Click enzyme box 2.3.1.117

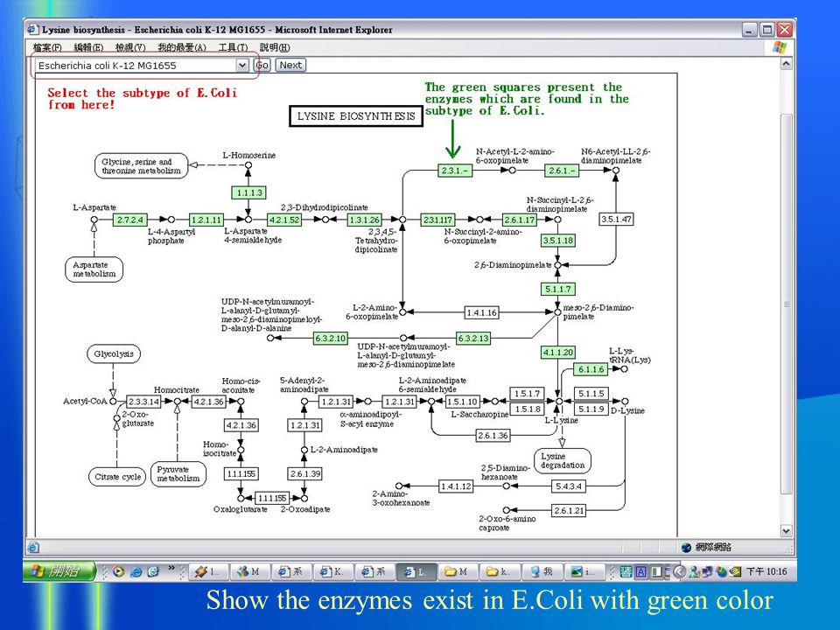tap(437, 220)
